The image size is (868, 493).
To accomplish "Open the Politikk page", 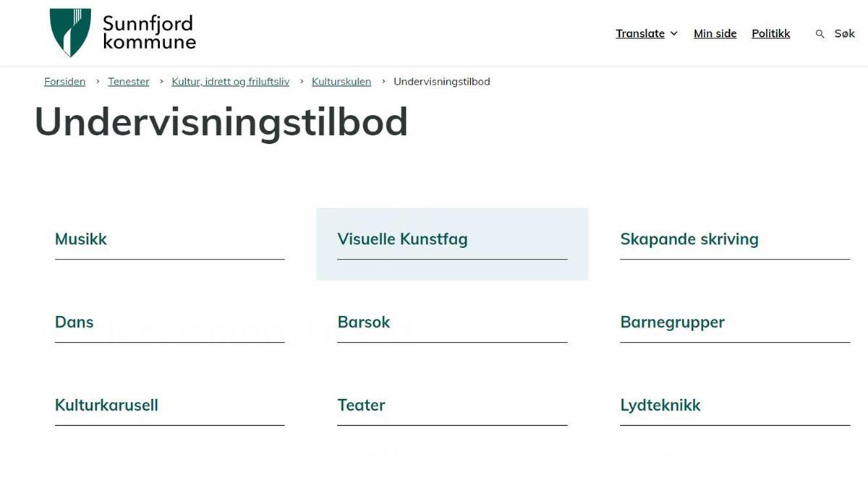I will tap(770, 33).
